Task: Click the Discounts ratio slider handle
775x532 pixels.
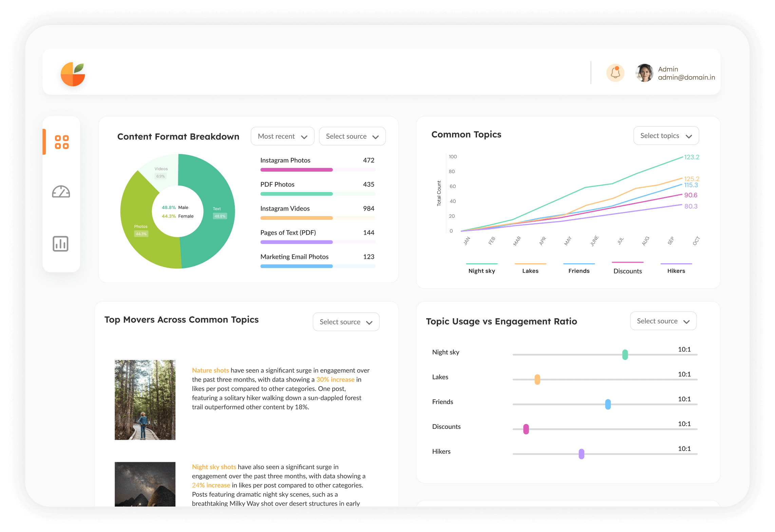Action: click(x=526, y=429)
